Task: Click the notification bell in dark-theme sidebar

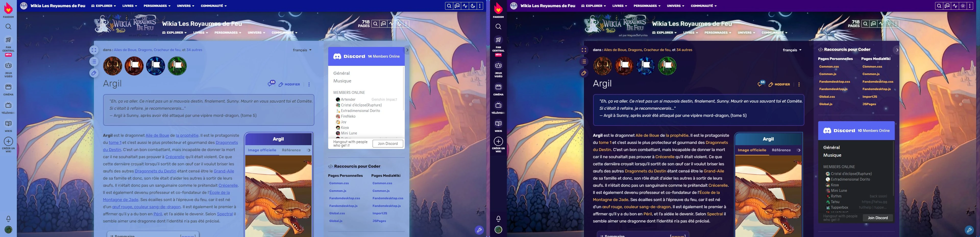Action: pos(498,218)
